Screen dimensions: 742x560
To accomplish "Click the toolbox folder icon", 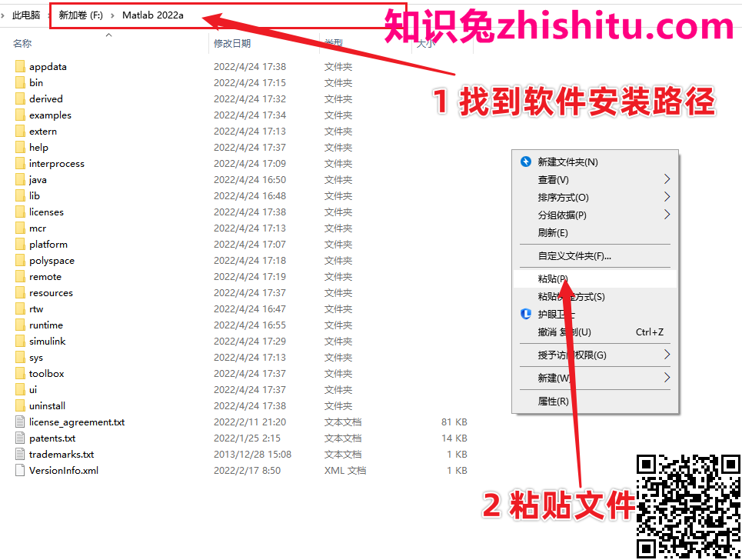I will [20, 374].
